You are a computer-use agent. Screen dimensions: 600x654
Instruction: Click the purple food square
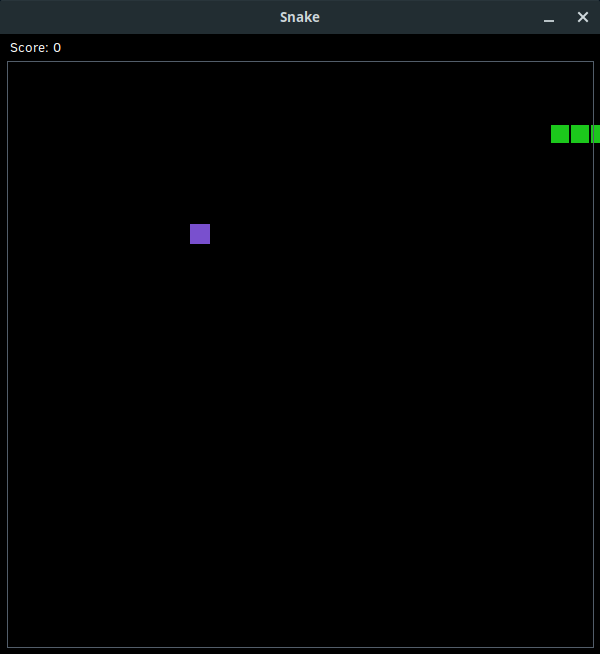coord(200,234)
